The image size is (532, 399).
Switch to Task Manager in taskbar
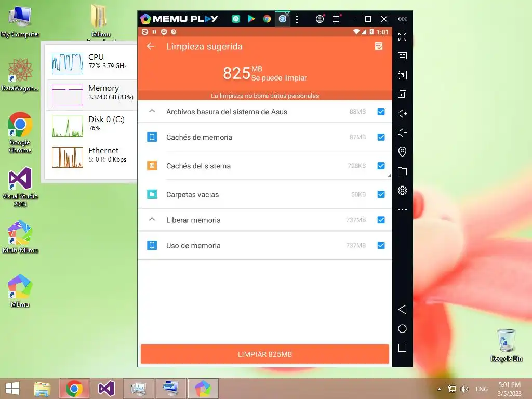click(138, 389)
